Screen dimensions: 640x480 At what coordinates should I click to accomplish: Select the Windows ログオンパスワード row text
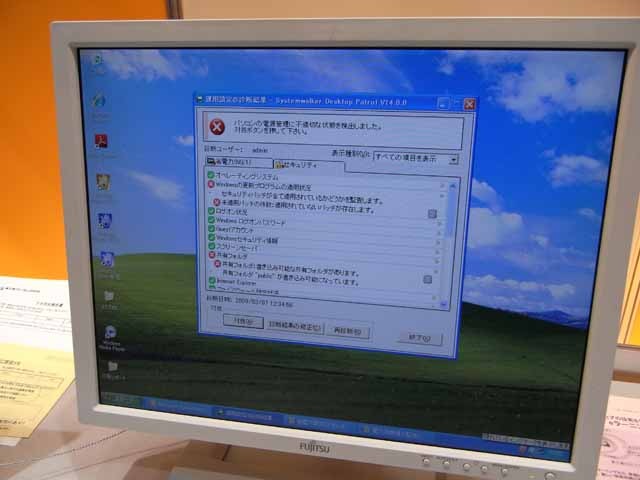pos(251,222)
